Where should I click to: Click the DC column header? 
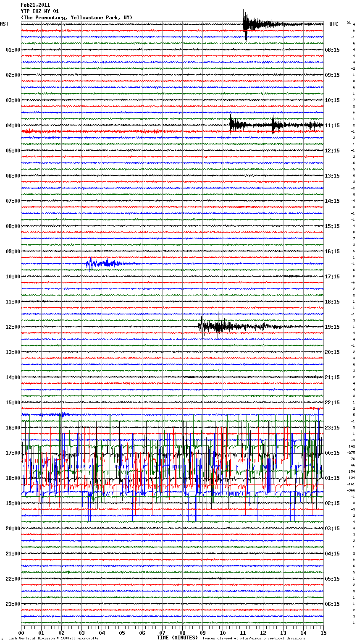tap(349, 23)
